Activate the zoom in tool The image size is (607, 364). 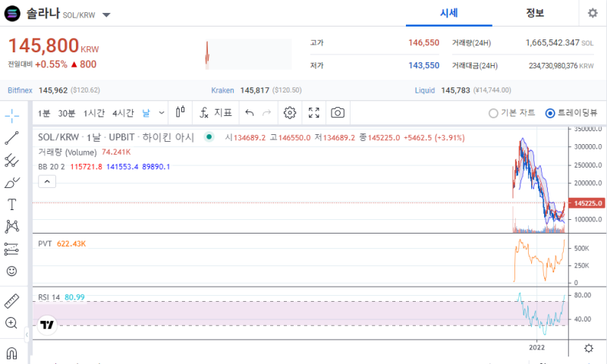(11, 323)
